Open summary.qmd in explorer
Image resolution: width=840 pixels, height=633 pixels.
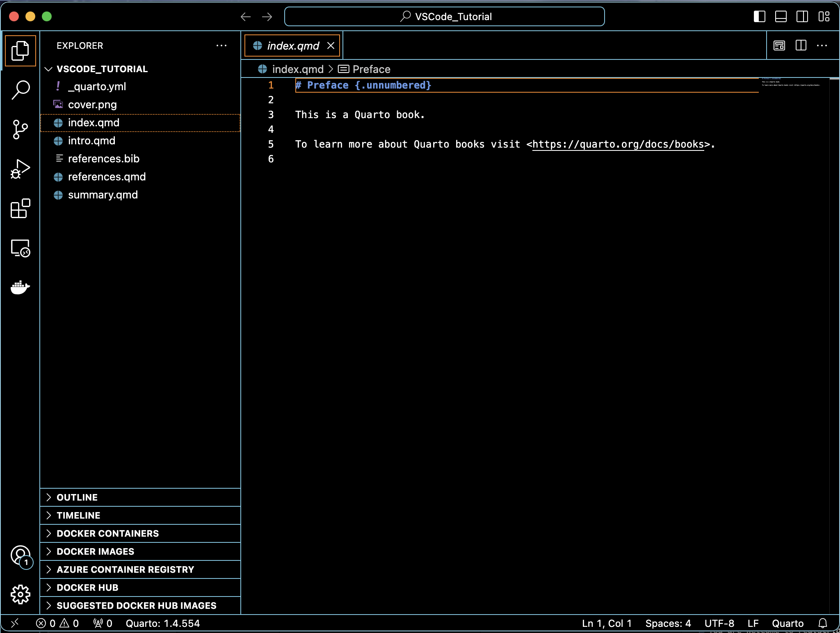coord(140,195)
